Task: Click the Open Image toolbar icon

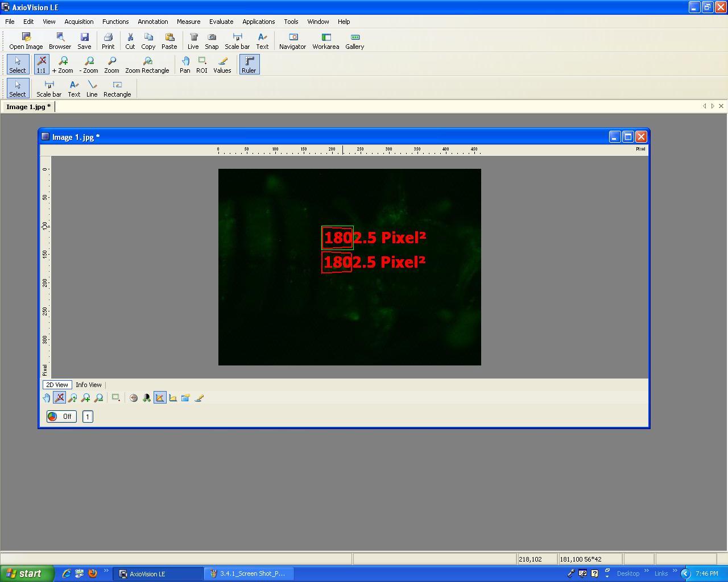Action: click(26, 41)
